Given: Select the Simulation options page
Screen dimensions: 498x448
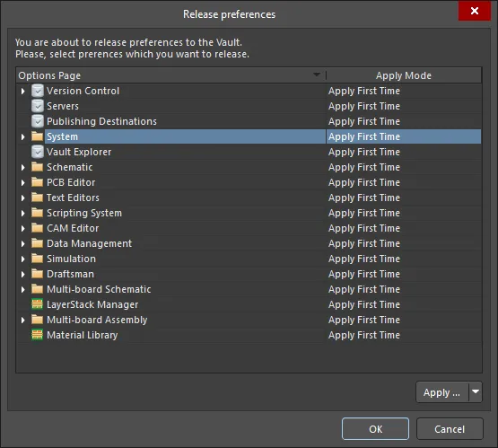Looking at the screenshot, I should [71, 259].
